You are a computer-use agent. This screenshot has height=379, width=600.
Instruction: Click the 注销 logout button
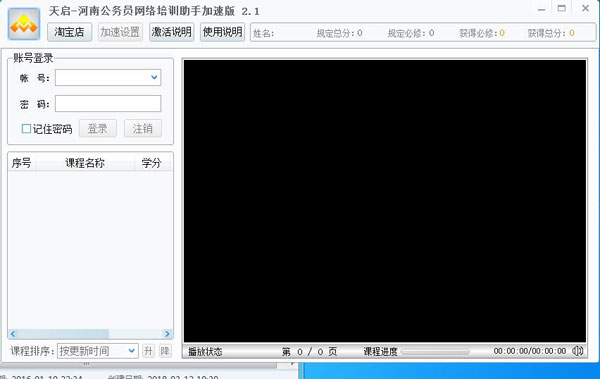[143, 128]
